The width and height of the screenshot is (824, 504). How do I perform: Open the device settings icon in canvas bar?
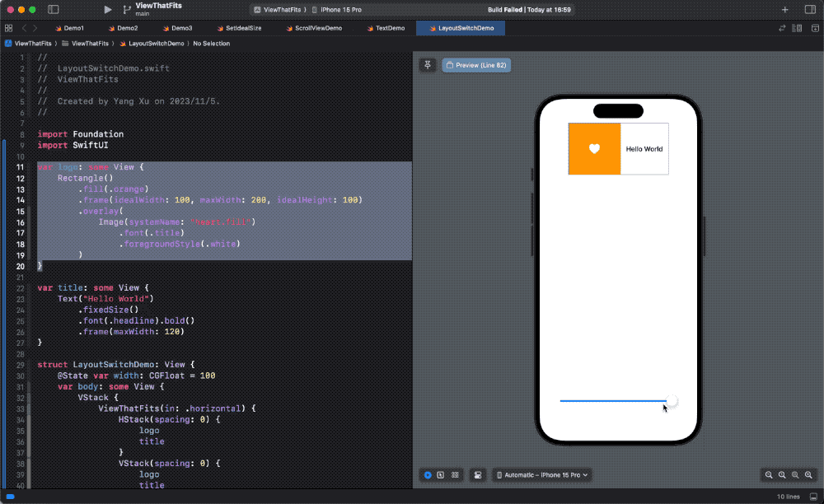[x=478, y=475]
